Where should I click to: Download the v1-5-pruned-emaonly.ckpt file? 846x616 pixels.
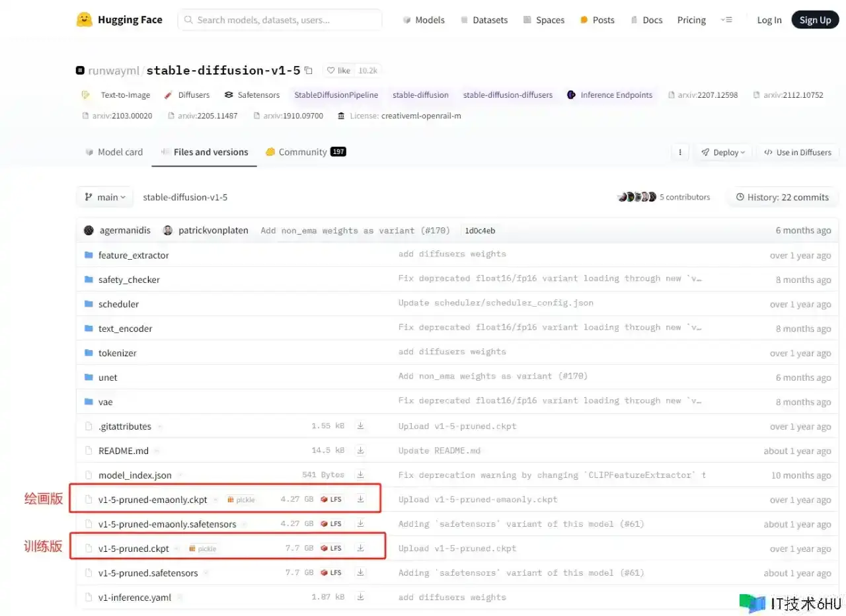360,499
